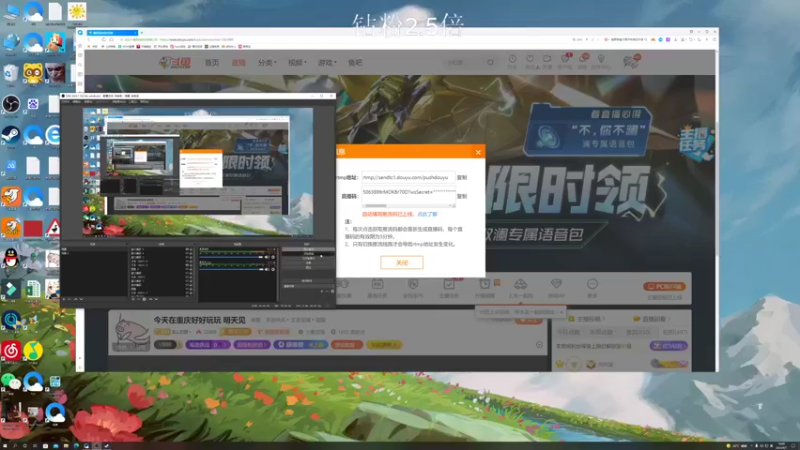Select the stream title 今天在重庆好好玩玩 明天见
The height and width of the screenshot is (450, 800).
pos(199,320)
